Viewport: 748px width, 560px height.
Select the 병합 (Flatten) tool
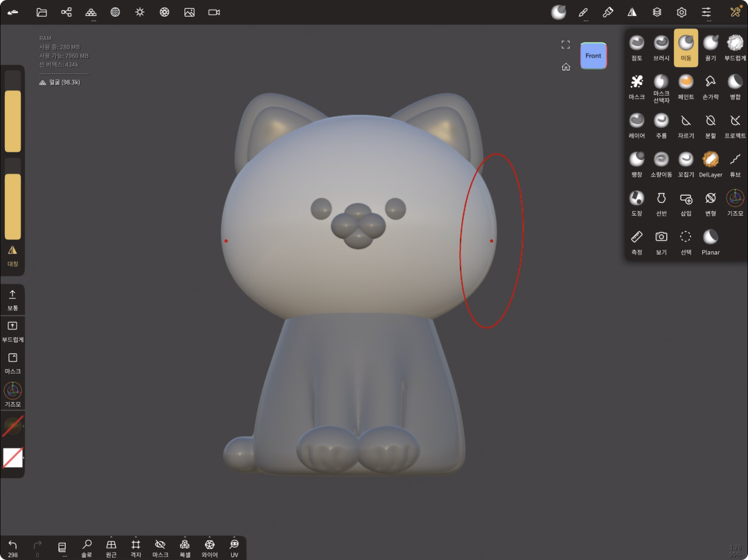click(735, 87)
